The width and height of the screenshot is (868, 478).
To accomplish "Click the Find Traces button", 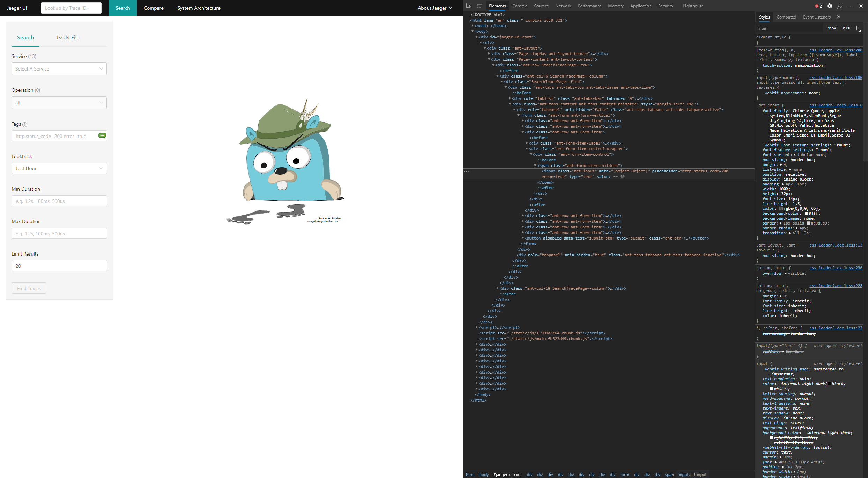I will tap(29, 288).
